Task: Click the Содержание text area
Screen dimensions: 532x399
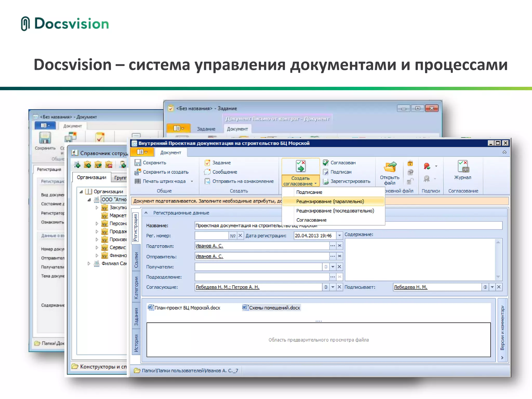Action: click(x=420, y=259)
